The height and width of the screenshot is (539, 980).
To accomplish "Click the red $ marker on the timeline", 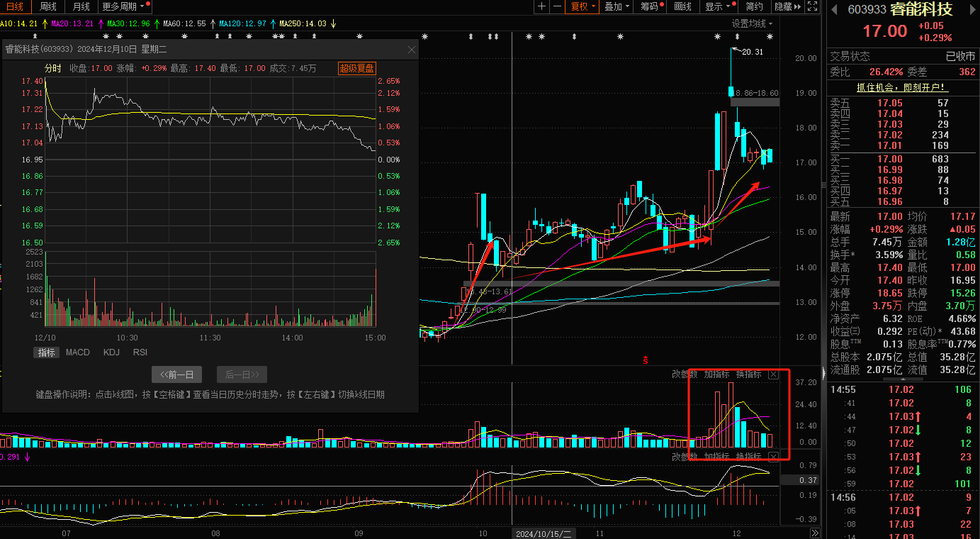I will tap(646, 360).
